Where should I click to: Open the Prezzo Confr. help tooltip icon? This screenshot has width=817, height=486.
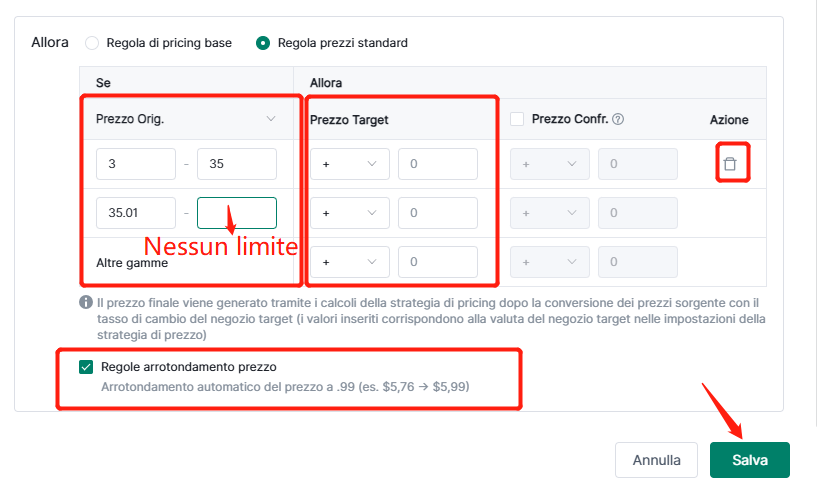[x=618, y=119]
